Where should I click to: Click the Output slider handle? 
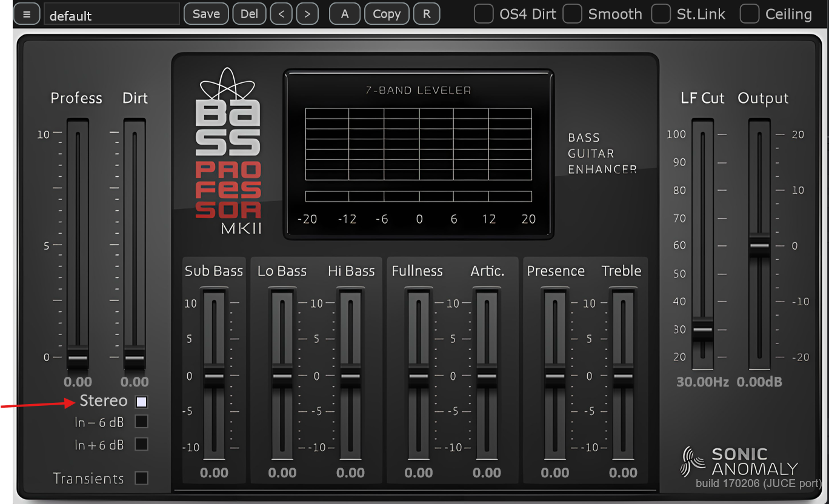pyautogui.click(x=759, y=245)
